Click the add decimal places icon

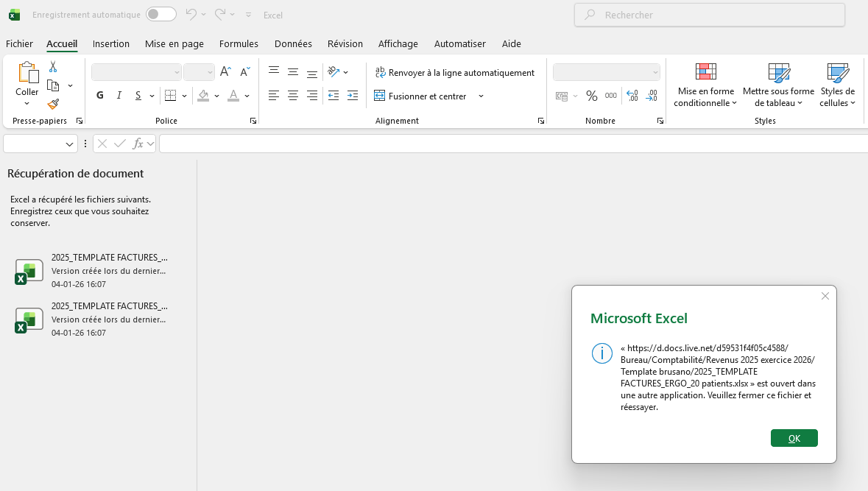(632, 96)
